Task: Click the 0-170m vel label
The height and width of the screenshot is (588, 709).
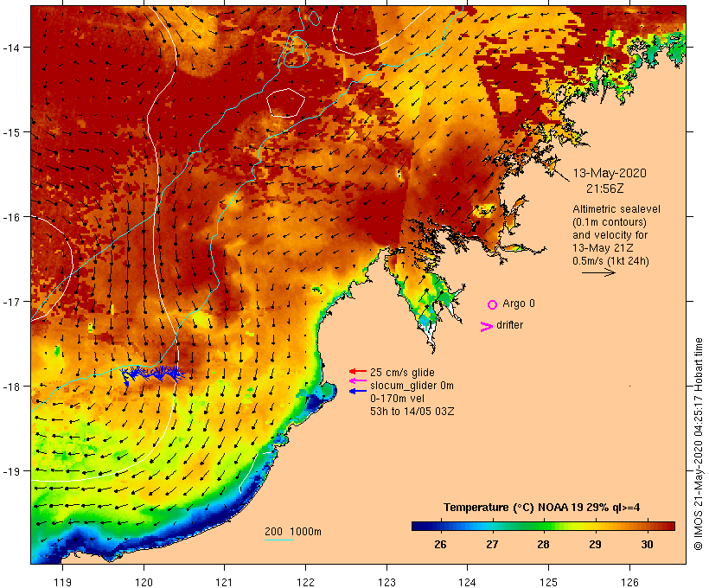Action: (397, 398)
